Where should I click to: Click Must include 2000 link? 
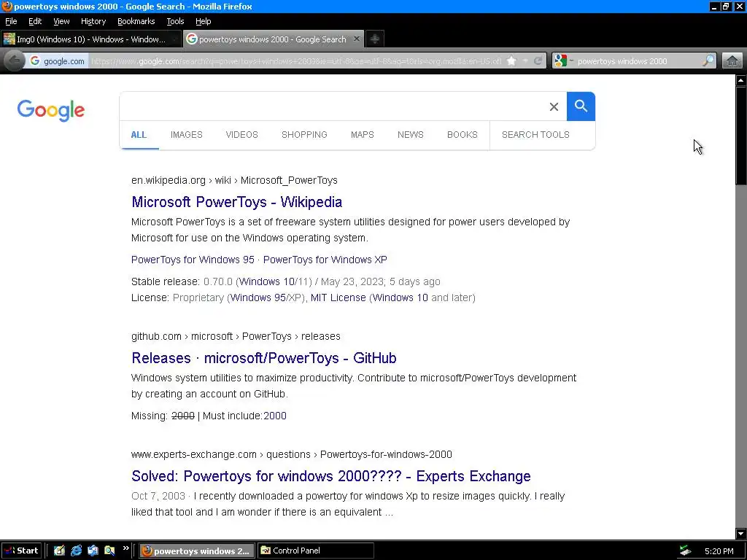tap(275, 416)
